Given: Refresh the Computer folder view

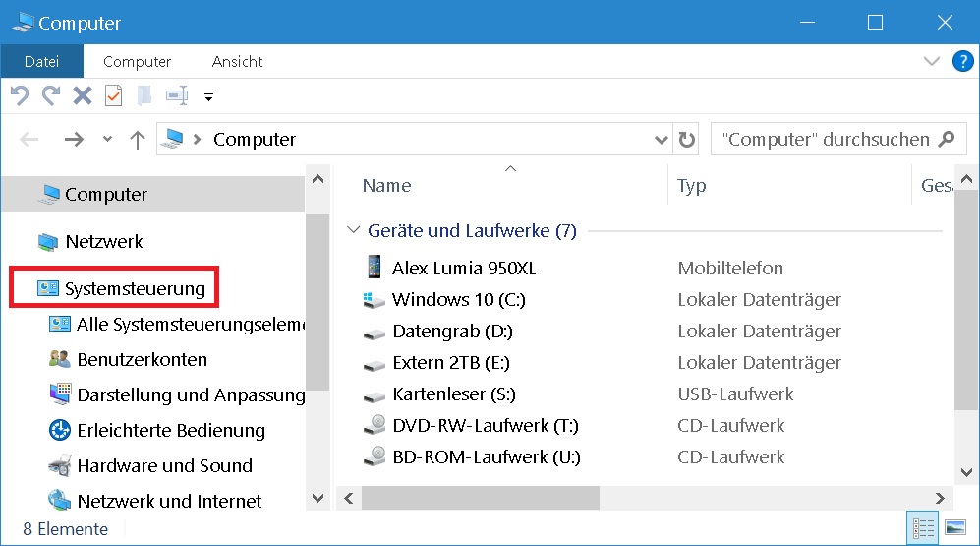Looking at the screenshot, I should click(687, 140).
